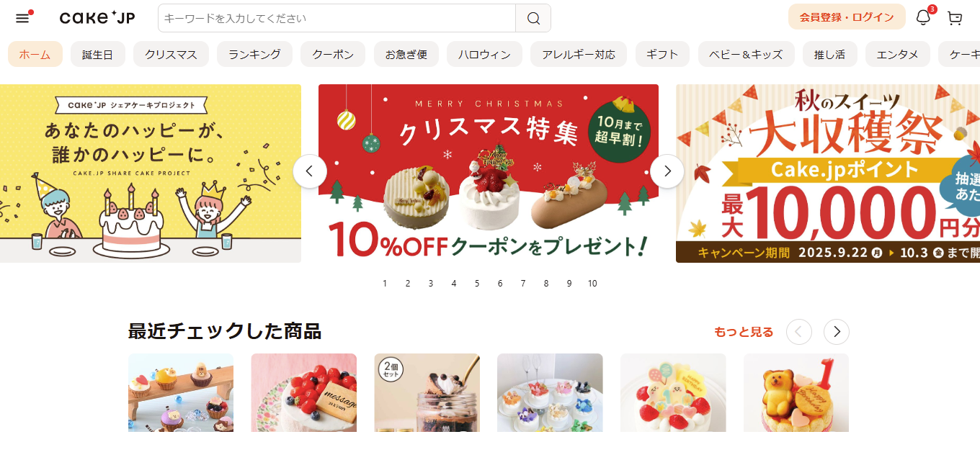Show next banner with right arrow
Screen dimensions: 980x460
click(x=667, y=171)
